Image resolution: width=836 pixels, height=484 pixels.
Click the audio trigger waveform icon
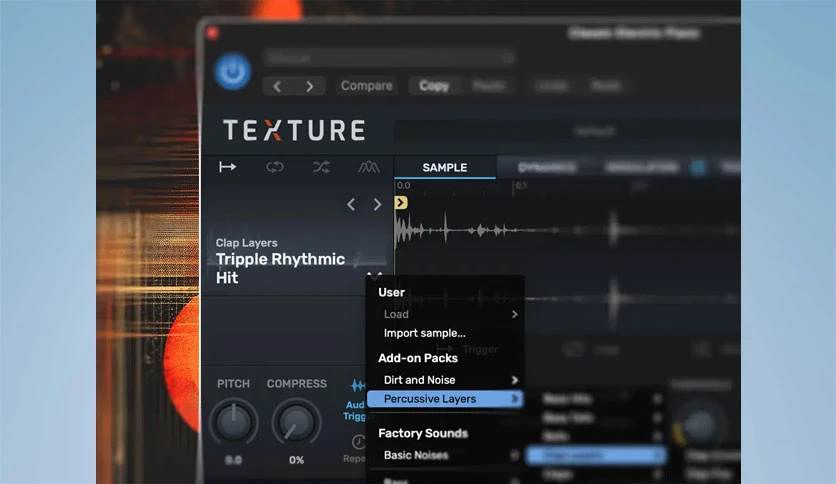[358, 385]
